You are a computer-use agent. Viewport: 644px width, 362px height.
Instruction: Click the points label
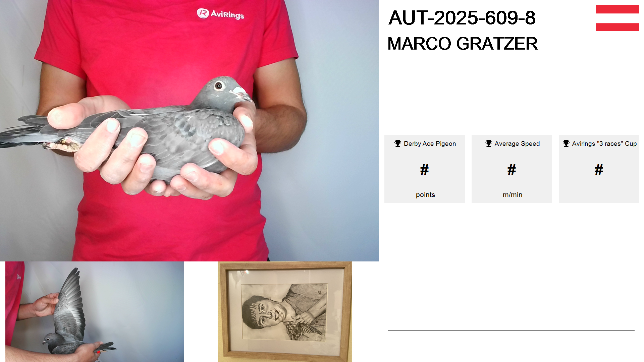[425, 195]
